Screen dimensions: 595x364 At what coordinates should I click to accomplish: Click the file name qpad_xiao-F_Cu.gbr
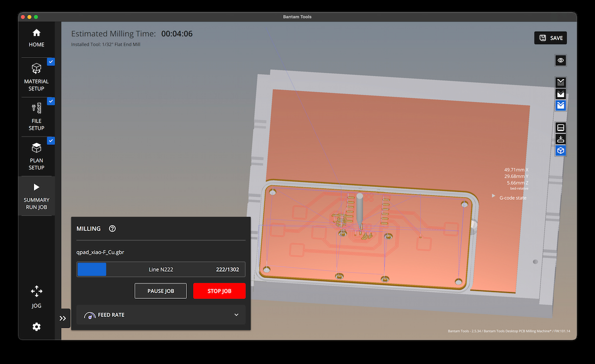click(x=100, y=252)
